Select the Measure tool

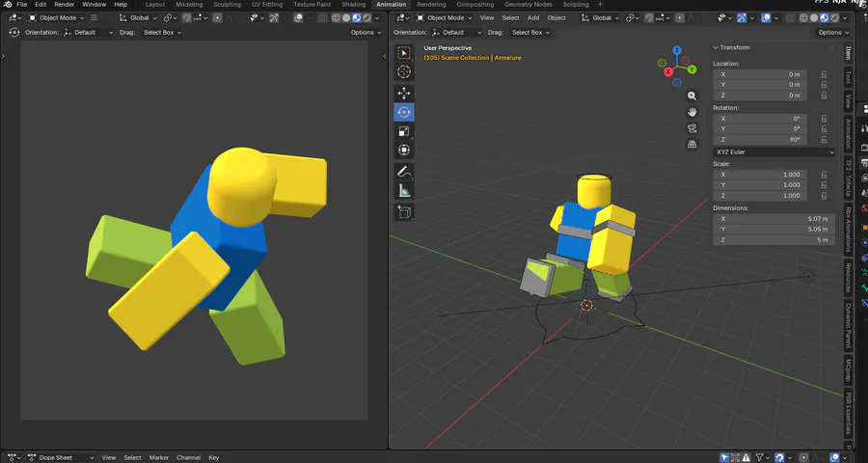[x=404, y=191]
